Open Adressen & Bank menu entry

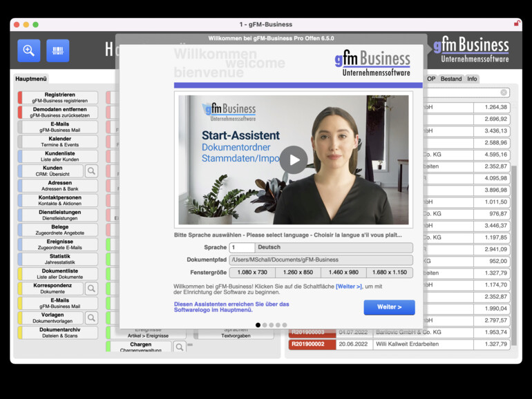point(58,186)
